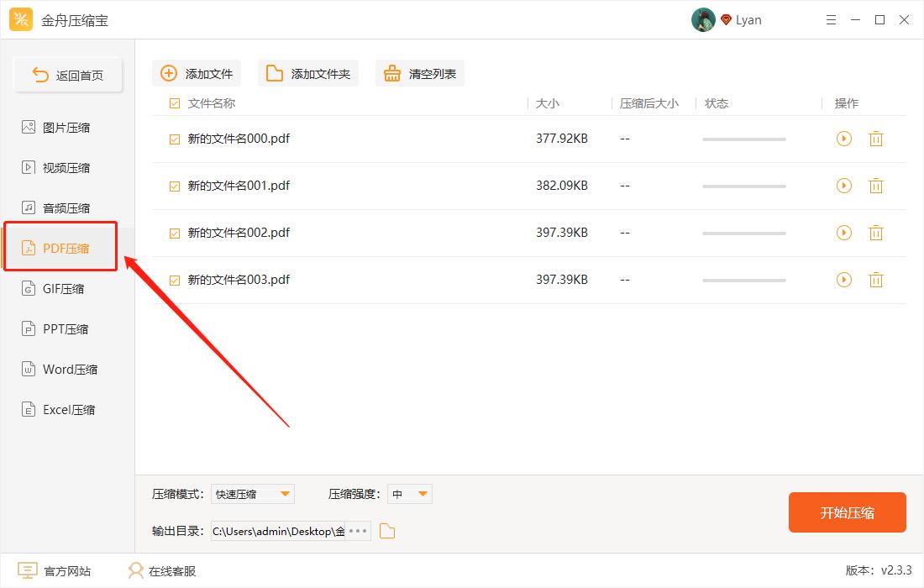This screenshot has width=924, height=588.
Task: Open the 压缩模式 dropdown showing 快速压缩
Action: click(252, 494)
